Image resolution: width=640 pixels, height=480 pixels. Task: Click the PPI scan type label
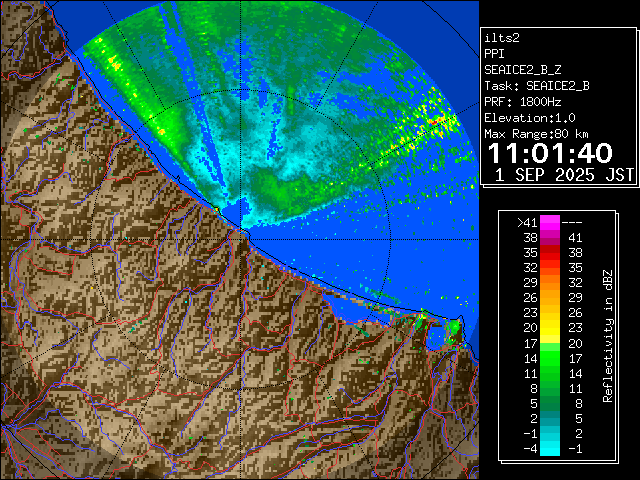tap(495, 53)
